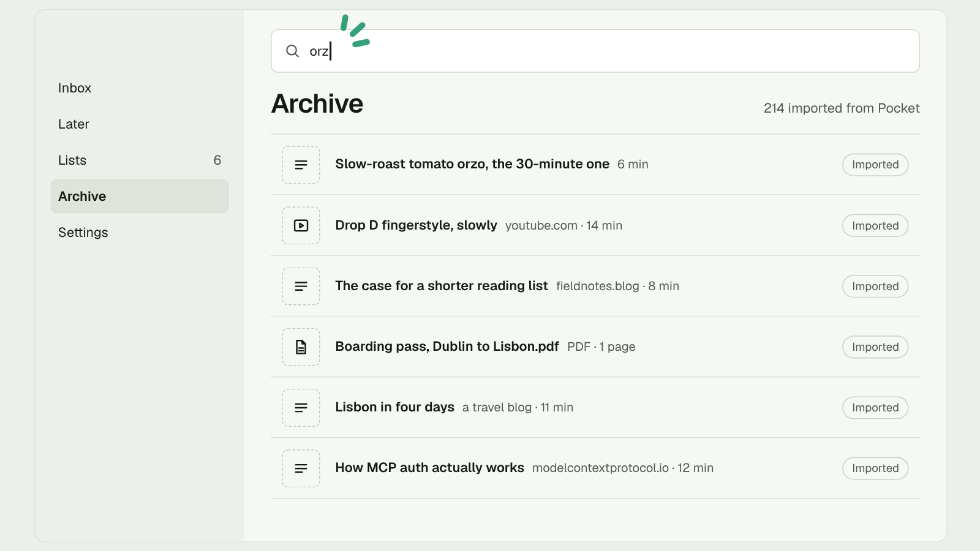Open "Drop D fingerstyle, slowly" video
The image size is (980, 551).
416,225
